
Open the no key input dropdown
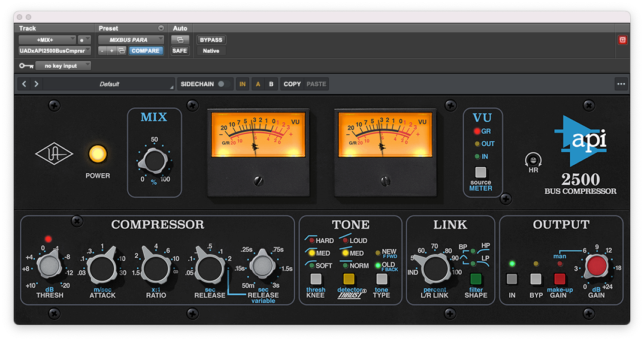pyautogui.click(x=64, y=66)
